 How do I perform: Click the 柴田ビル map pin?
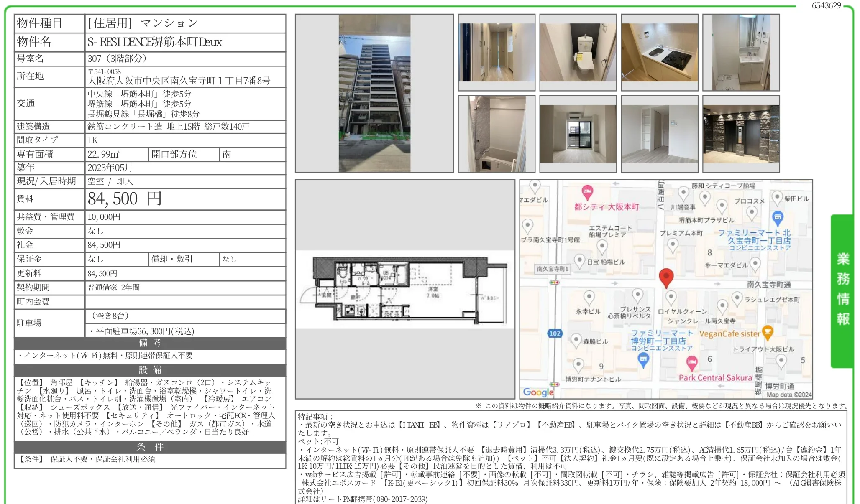pyautogui.click(x=777, y=198)
